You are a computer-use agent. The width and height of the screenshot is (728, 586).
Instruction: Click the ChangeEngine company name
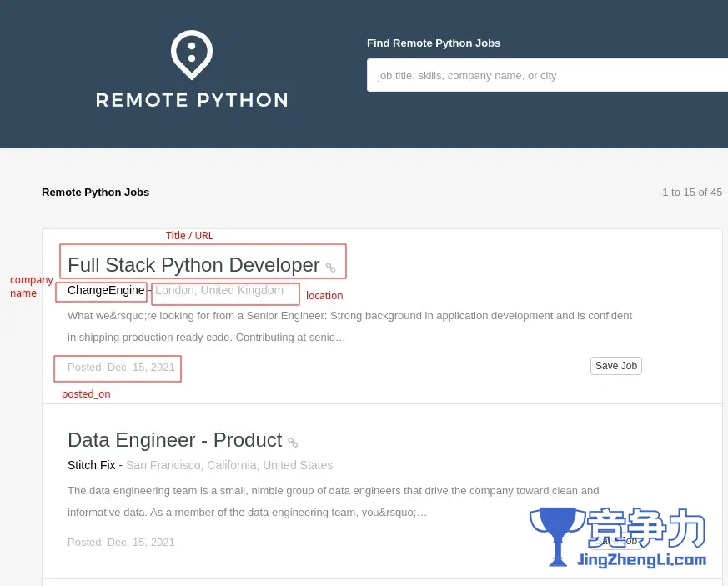pyautogui.click(x=106, y=290)
